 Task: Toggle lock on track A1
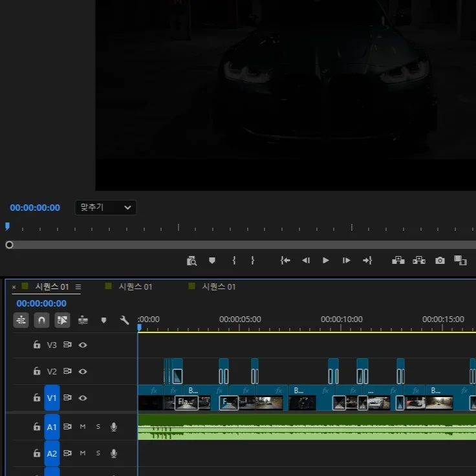pyautogui.click(x=37, y=426)
